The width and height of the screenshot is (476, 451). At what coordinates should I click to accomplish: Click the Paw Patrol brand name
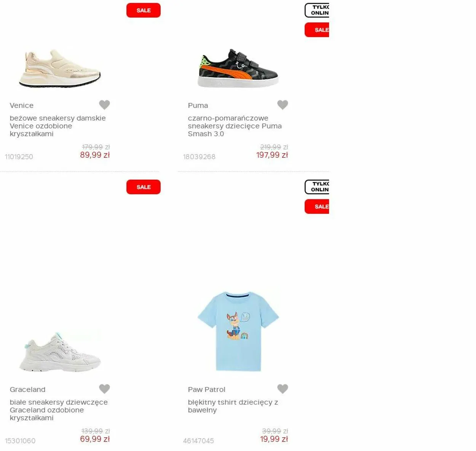[x=206, y=389]
